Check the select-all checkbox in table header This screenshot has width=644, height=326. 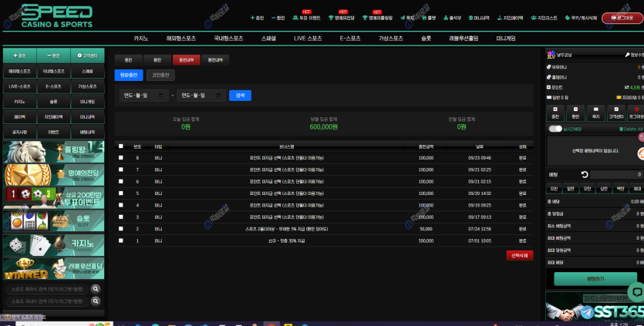tap(120, 146)
